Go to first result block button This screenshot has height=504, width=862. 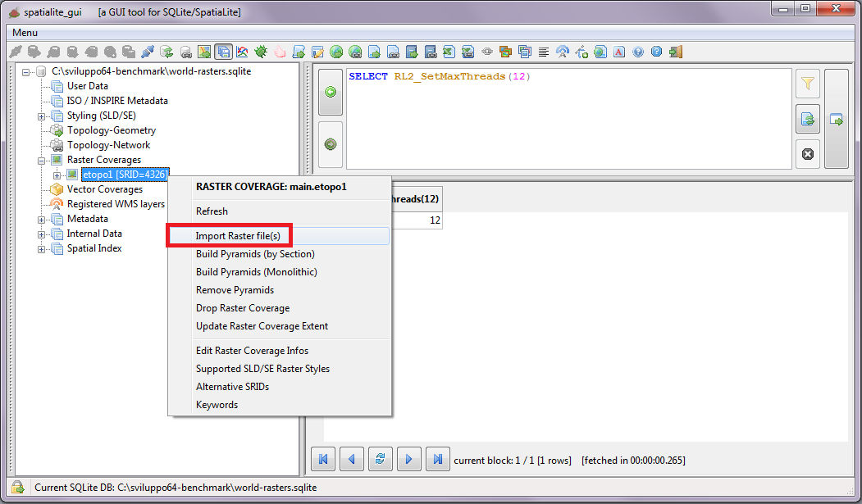pyautogui.click(x=323, y=459)
